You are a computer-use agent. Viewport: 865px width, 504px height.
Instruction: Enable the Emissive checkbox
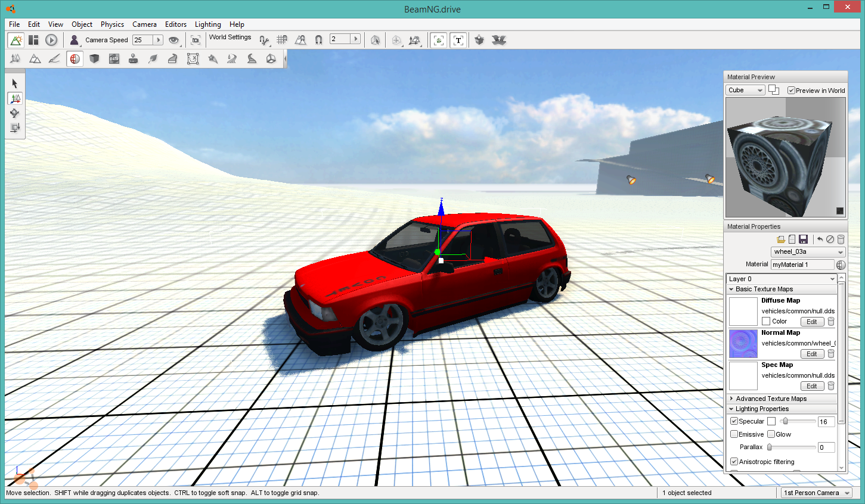[x=734, y=434]
